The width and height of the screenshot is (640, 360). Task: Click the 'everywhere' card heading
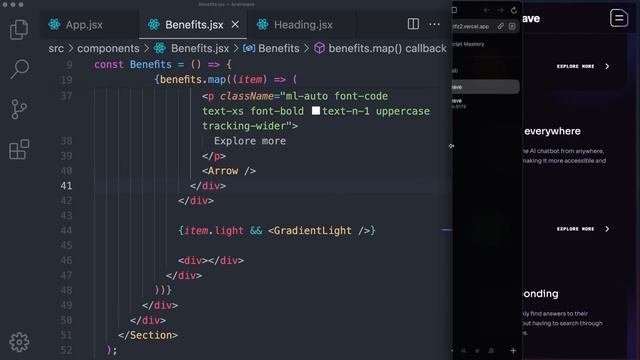(x=552, y=131)
